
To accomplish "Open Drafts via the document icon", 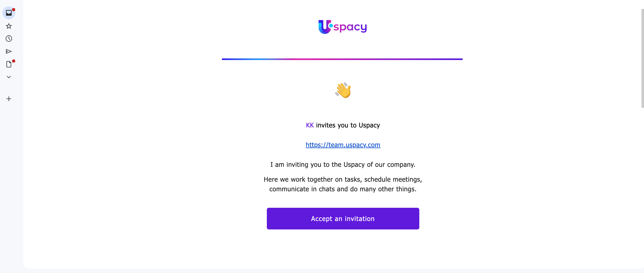I will point(9,64).
